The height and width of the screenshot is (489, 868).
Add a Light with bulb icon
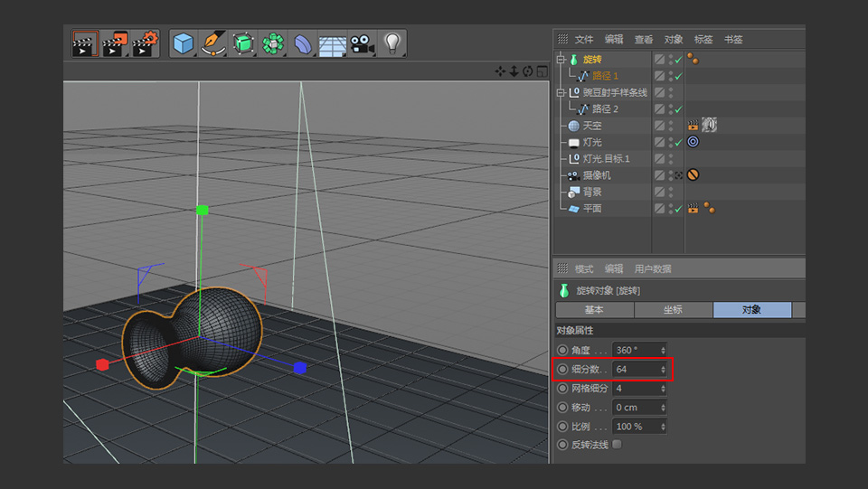click(392, 43)
